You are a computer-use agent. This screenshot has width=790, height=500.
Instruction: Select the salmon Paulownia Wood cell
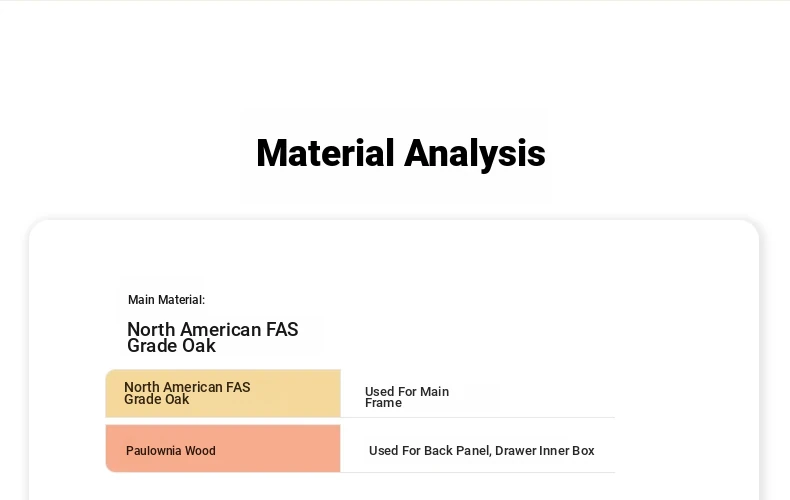click(x=223, y=449)
